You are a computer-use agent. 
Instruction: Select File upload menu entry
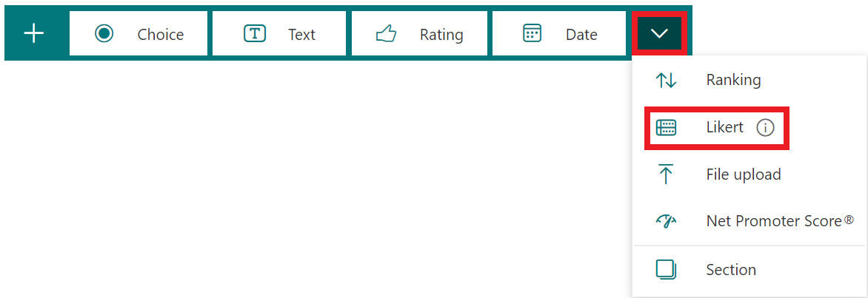tap(749, 175)
